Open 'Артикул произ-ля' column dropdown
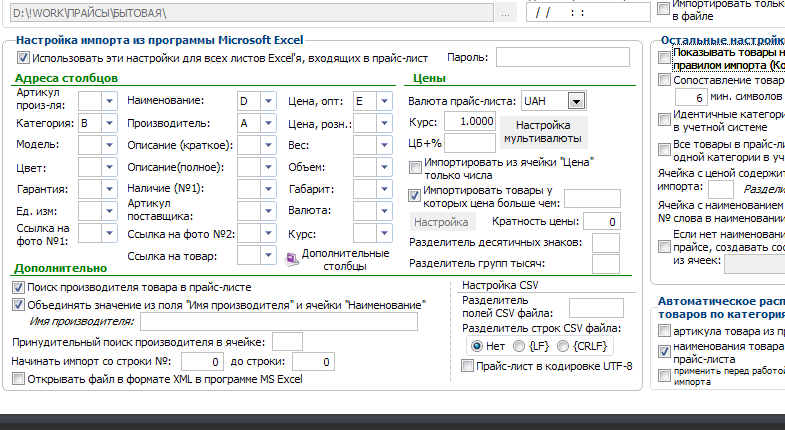Screen dimensions: 785x430 (x=109, y=101)
